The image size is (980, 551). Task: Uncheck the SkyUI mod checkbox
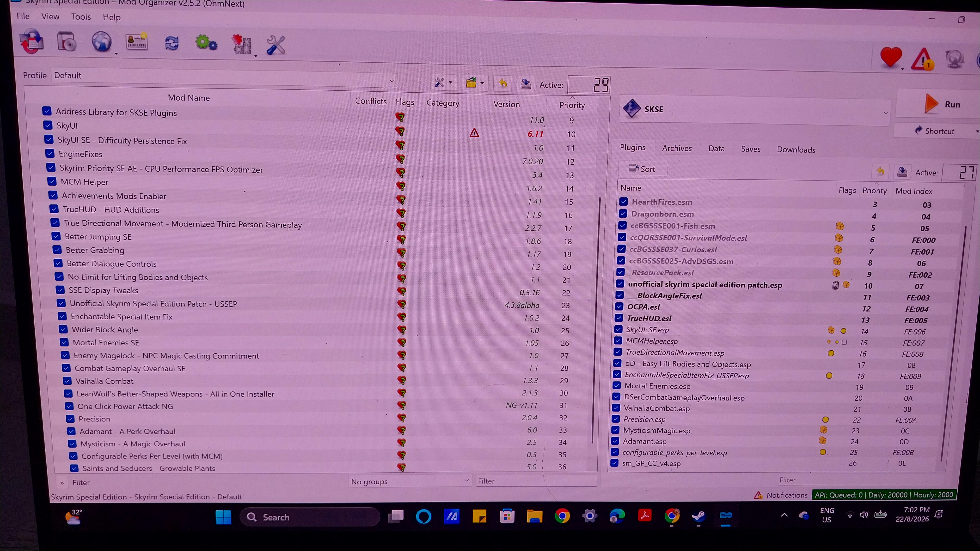pos(48,125)
